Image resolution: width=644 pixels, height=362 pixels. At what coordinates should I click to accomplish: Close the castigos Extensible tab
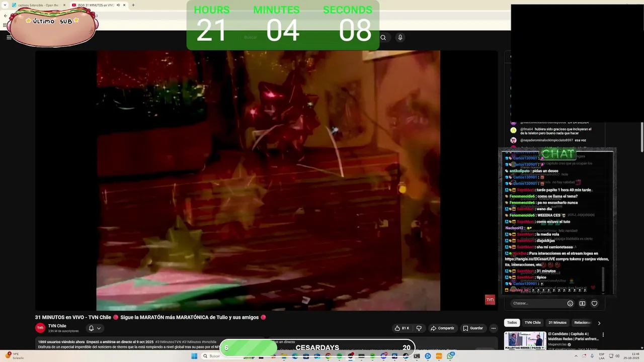(64, 5)
